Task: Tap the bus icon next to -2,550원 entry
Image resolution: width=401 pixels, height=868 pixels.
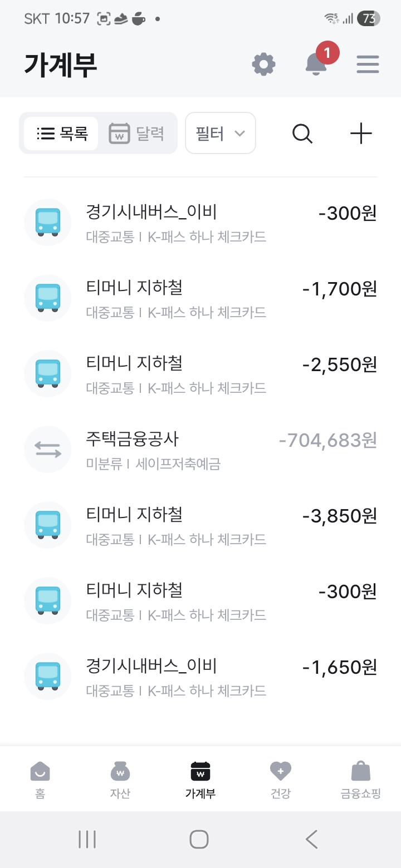Action: pyautogui.click(x=47, y=373)
